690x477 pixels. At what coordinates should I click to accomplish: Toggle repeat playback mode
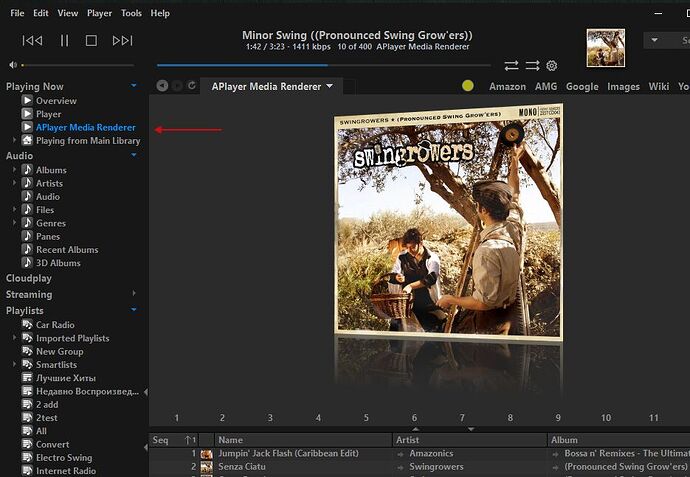tap(511, 65)
